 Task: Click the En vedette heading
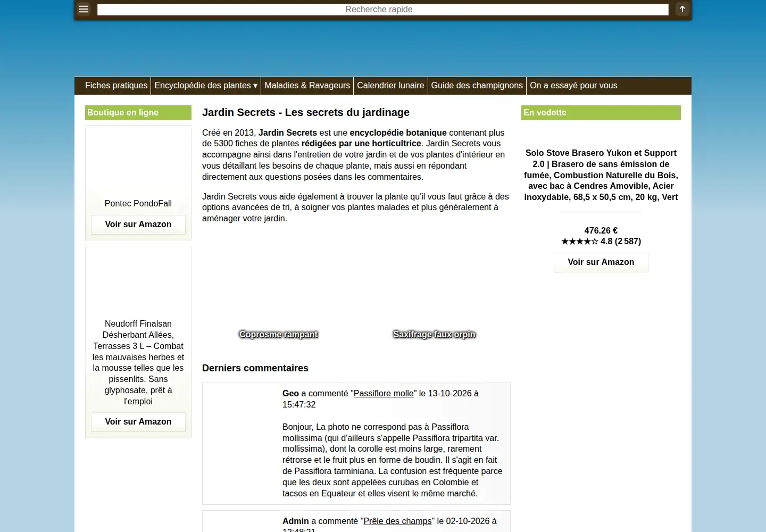[601, 113]
